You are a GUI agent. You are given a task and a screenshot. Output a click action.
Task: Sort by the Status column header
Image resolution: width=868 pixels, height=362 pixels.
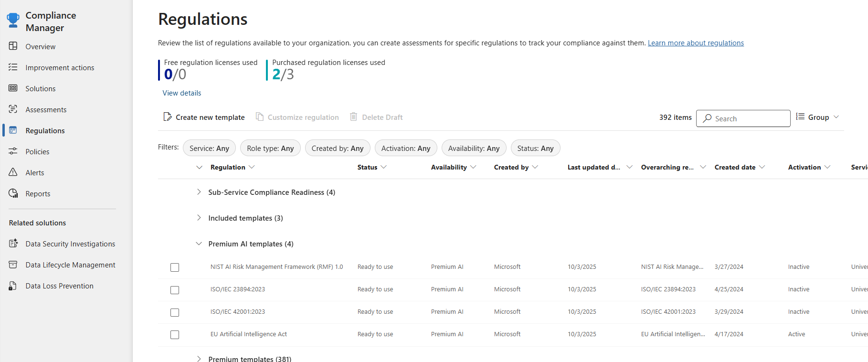coord(372,167)
